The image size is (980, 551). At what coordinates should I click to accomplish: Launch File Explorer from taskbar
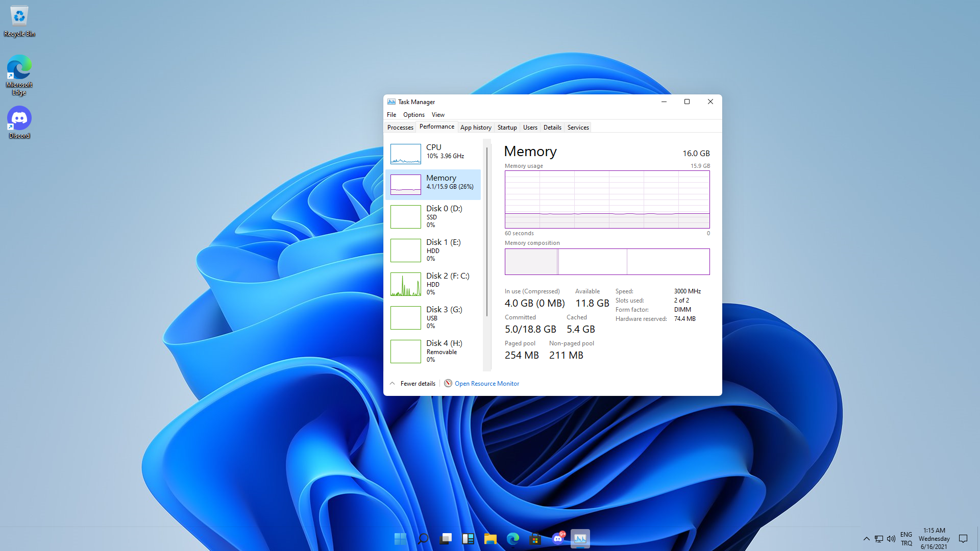(x=491, y=539)
